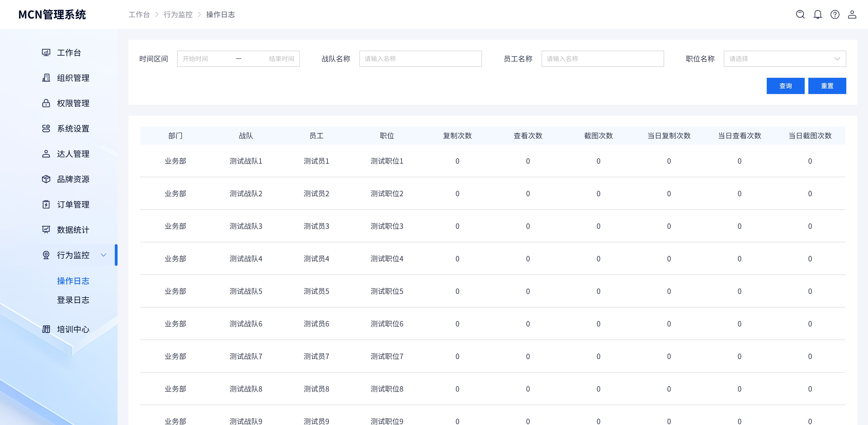Viewport: 868px width, 425px height.
Task: Click the search magnifier icon in header
Action: coord(800,14)
